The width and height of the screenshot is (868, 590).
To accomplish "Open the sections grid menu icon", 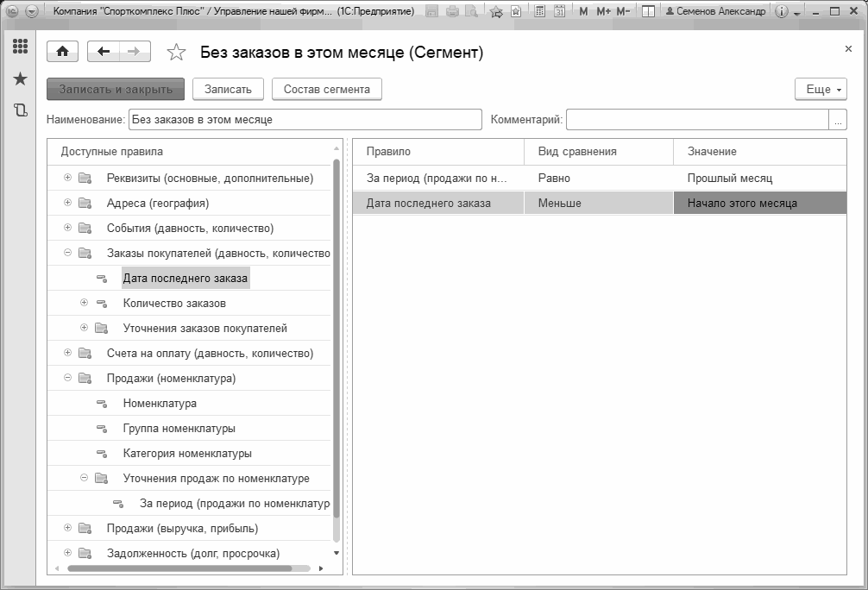I will click(20, 47).
